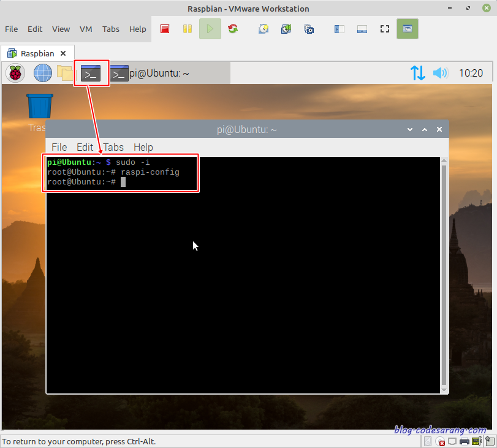This screenshot has width=497, height=448.
Task: Click the volume speaker panel icon
Action: pyautogui.click(x=441, y=73)
